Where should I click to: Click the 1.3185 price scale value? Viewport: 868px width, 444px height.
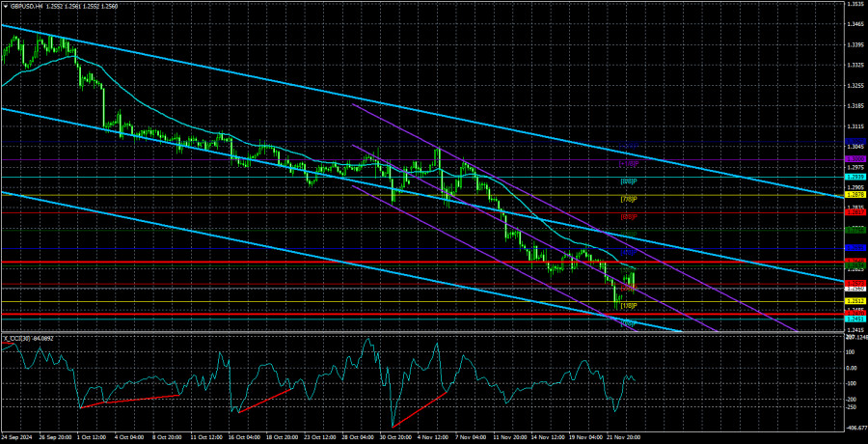point(854,106)
